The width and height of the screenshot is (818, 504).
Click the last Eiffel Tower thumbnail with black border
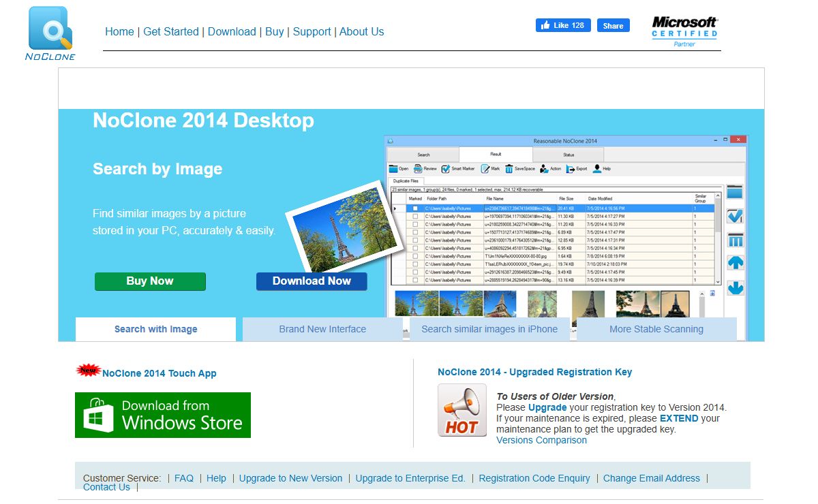(675, 304)
